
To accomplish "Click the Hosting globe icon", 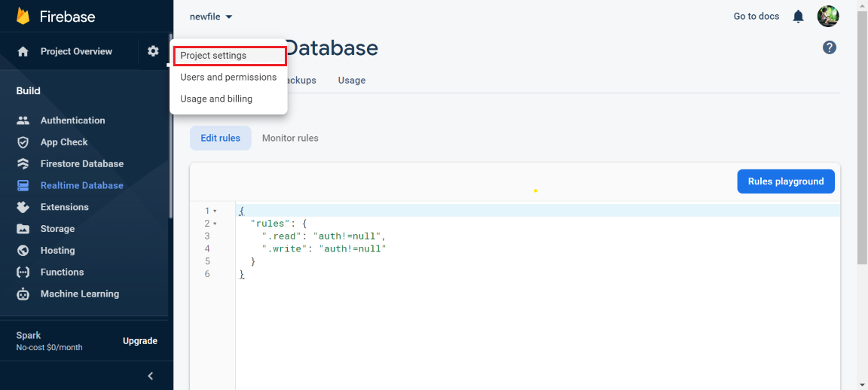I will click(23, 250).
